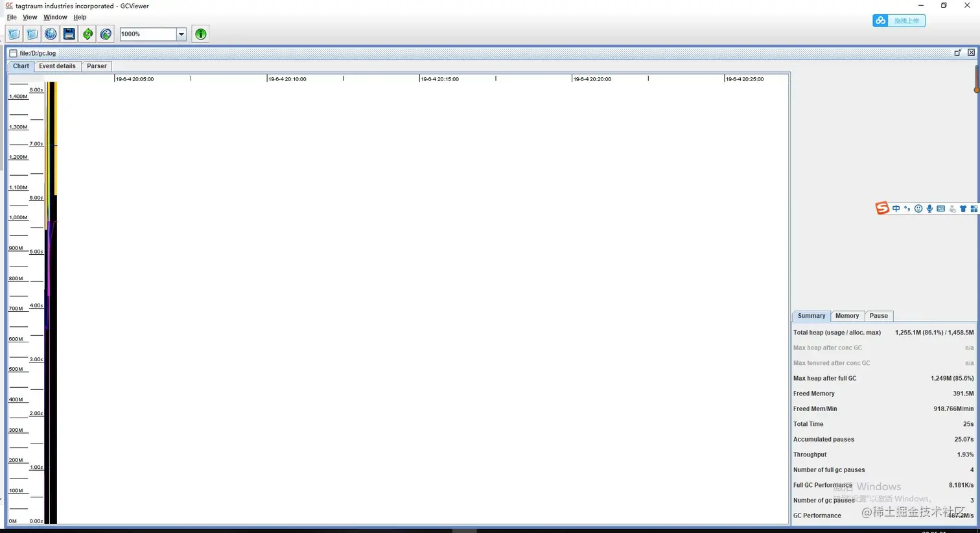Screen dimensions: 980x533
Task: Switch to the Event details tab
Action: [x=57, y=66]
